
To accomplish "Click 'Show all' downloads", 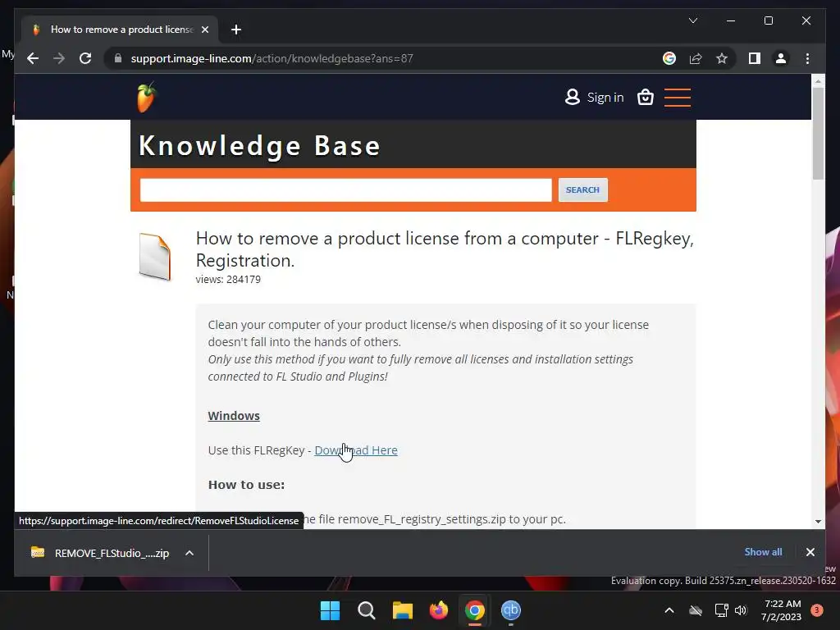I will tap(763, 552).
